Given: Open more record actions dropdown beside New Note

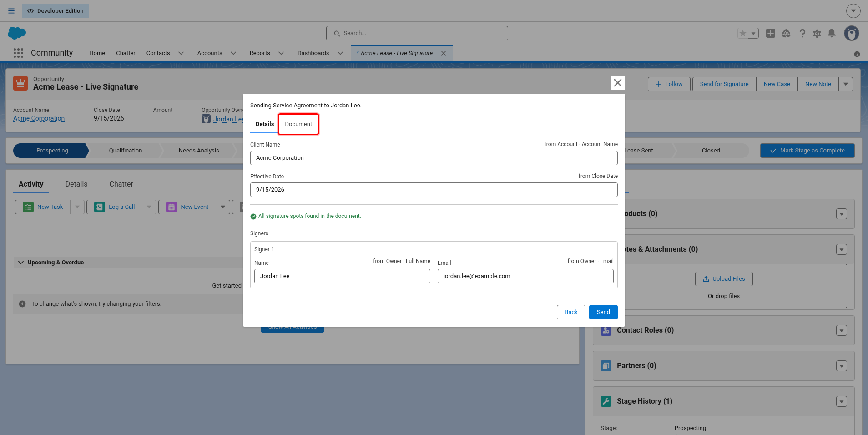Looking at the screenshot, I should pyautogui.click(x=846, y=84).
